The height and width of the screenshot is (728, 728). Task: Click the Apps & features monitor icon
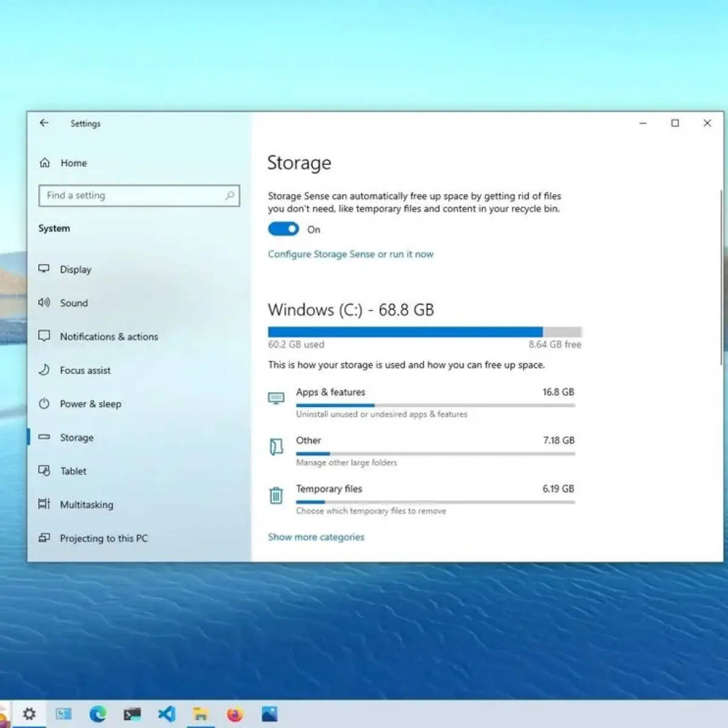tap(276, 398)
